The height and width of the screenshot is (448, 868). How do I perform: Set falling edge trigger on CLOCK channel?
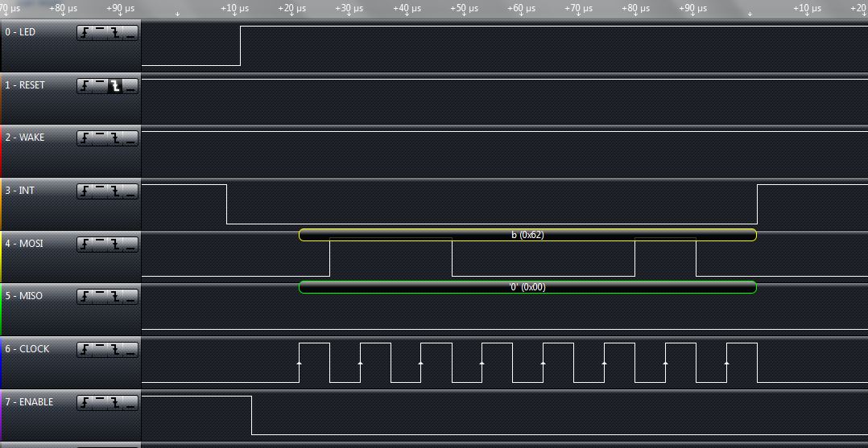(115, 350)
